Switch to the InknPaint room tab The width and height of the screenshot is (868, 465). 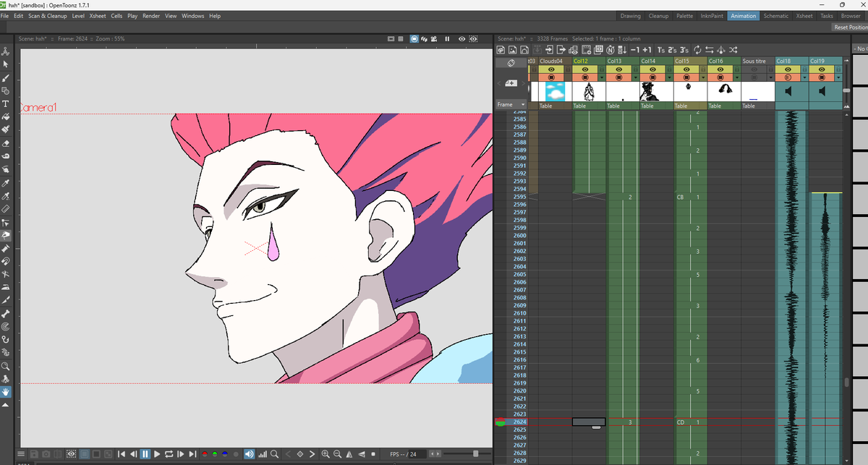tap(711, 16)
